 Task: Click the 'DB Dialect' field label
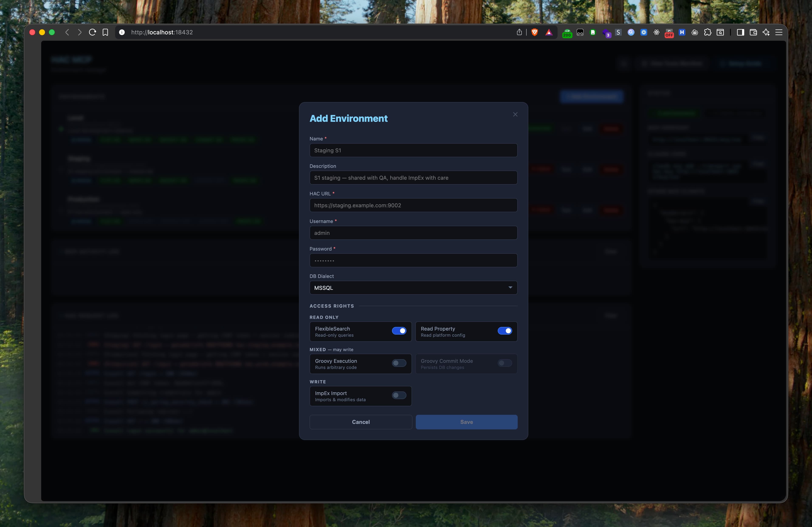pyautogui.click(x=321, y=276)
